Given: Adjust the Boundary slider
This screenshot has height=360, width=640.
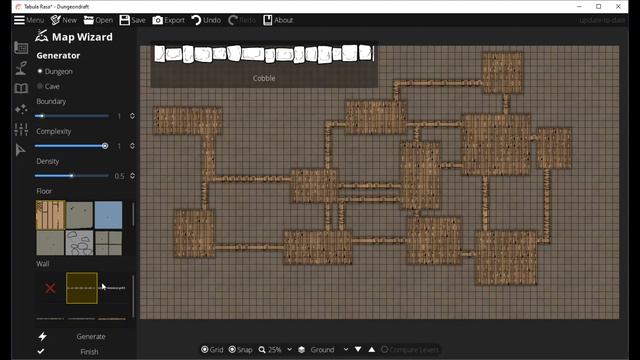Looking at the screenshot, I should 72,116.
